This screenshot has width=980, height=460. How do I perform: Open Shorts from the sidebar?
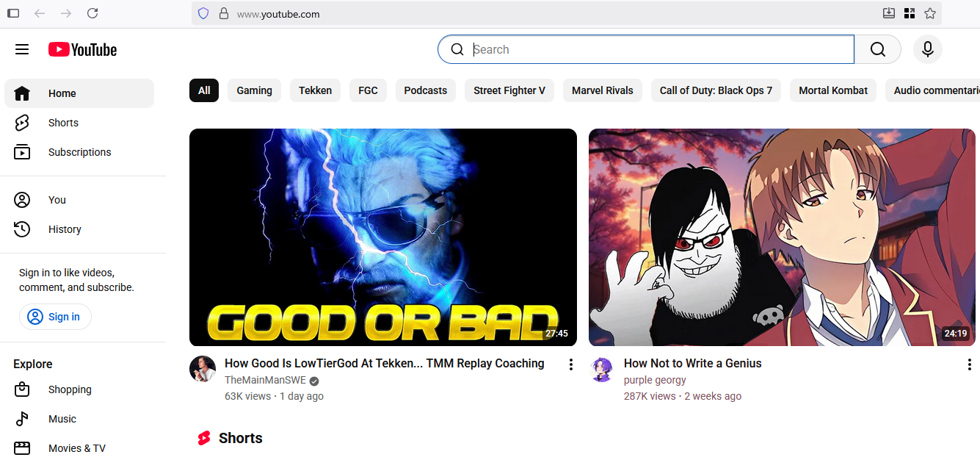click(63, 123)
